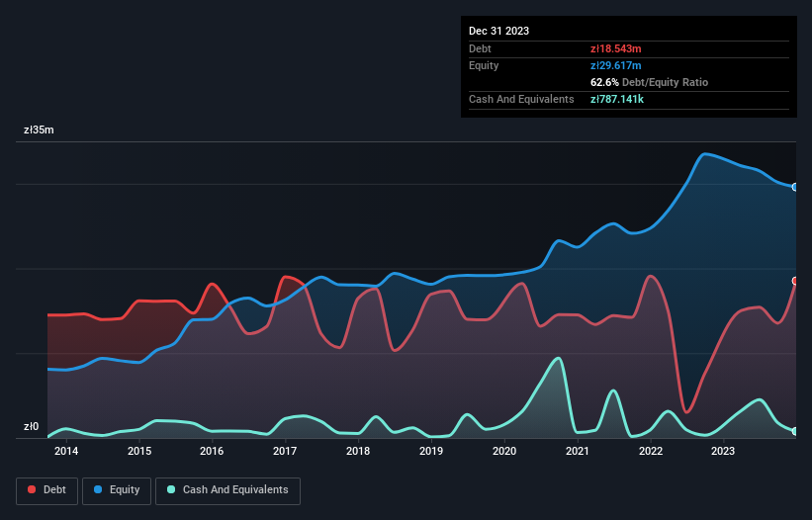
Task: Click the red Debt legend dot
Action: click(x=32, y=489)
